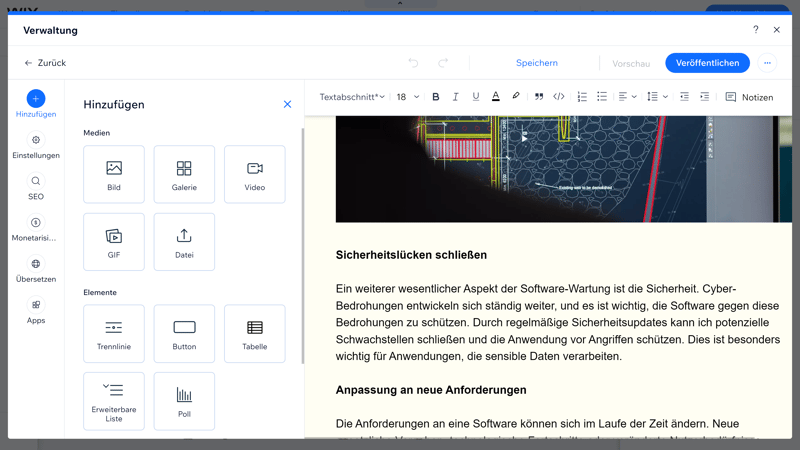Viewport: 800px width, 450px height.
Task: Switch to the Einstellungen sidebar tab
Action: 36,146
